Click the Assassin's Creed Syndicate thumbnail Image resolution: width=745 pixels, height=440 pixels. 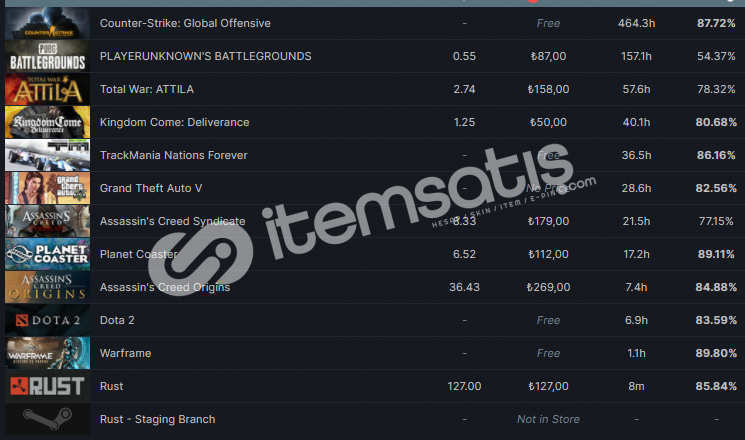click(x=48, y=221)
